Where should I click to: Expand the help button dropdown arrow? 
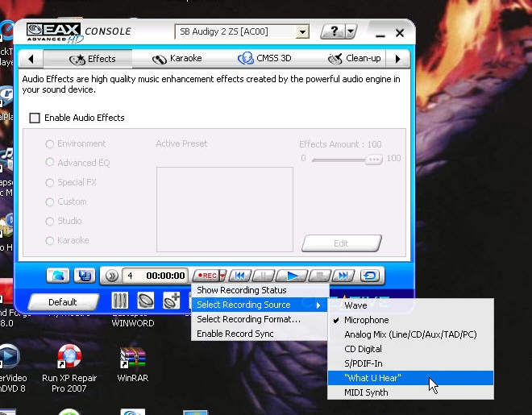click(x=351, y=32)
